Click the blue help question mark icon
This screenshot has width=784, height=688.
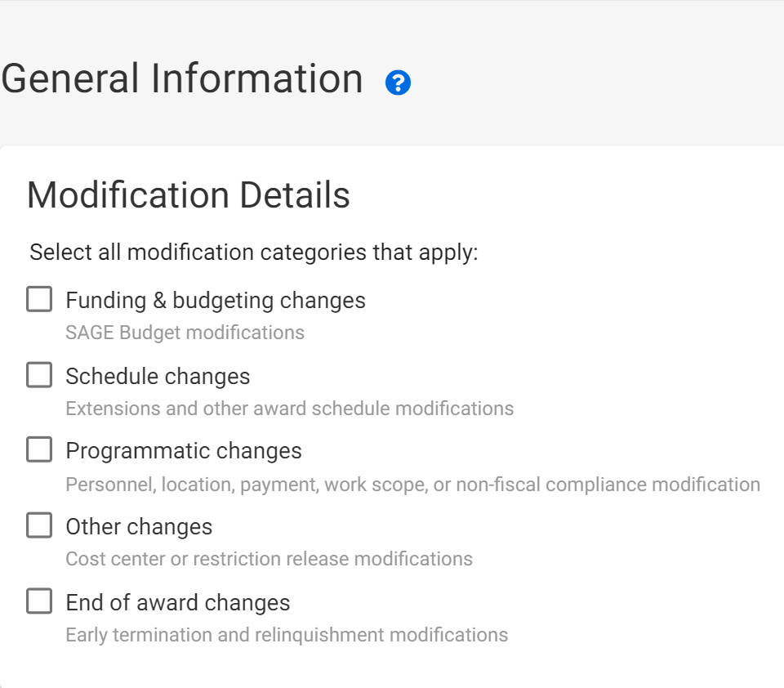[398, 83]
